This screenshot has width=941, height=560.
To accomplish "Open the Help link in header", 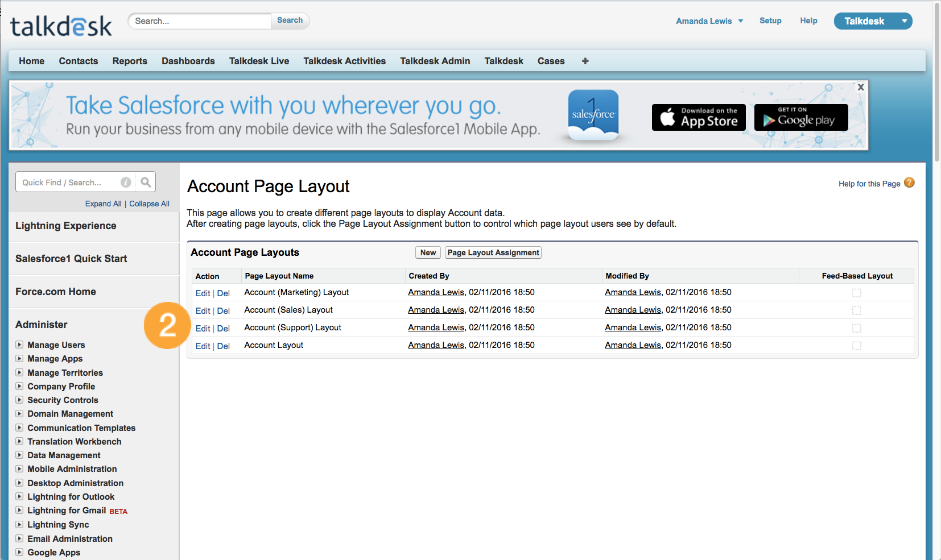I will pos(808,20).
